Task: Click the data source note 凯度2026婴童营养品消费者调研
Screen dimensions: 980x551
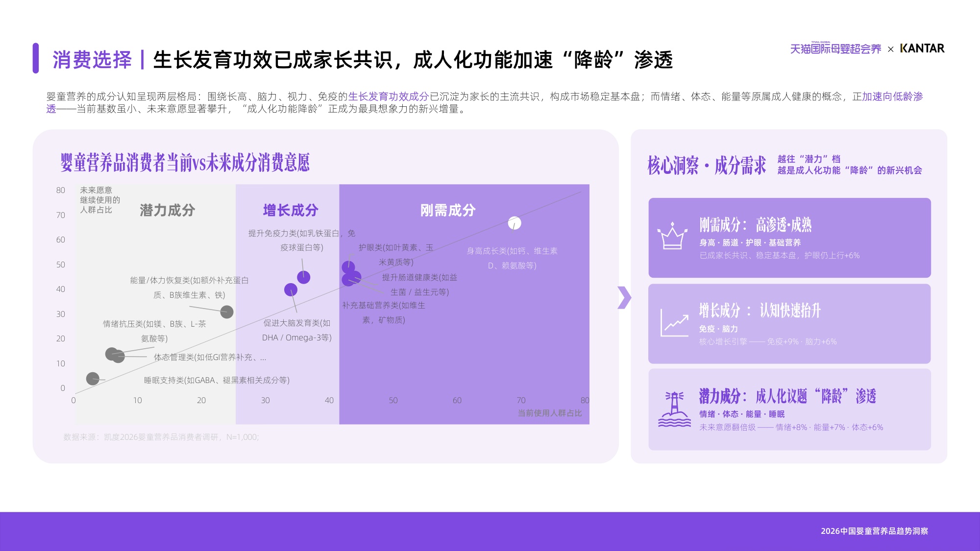Action: [161, 437]
